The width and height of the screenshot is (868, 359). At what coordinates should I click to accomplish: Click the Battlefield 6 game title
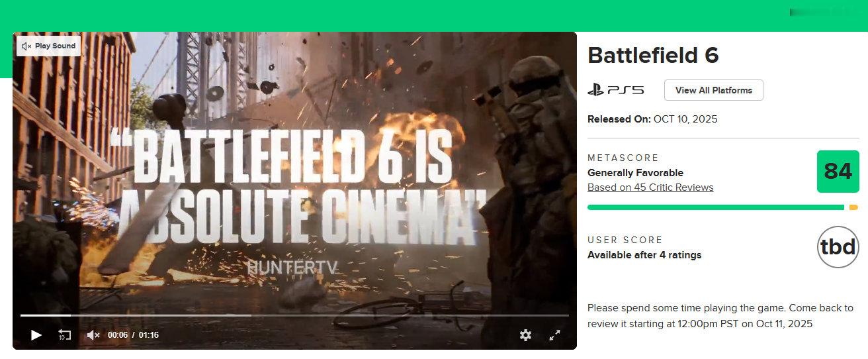point(653,55)
